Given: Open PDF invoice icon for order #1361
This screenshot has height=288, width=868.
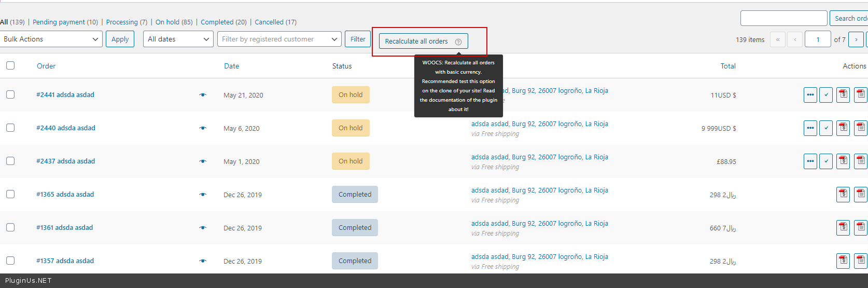Looking at the screenshot, I should 843,228.
